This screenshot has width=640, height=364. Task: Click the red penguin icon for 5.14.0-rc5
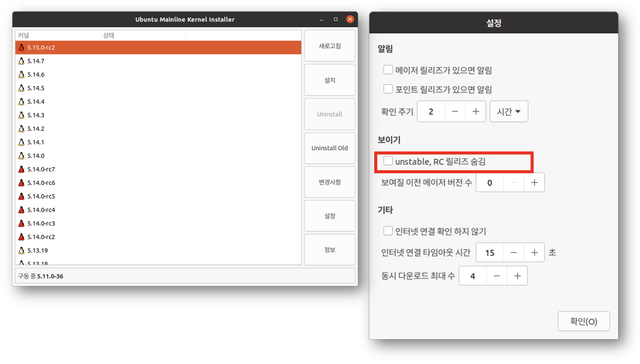coord(21,196)
